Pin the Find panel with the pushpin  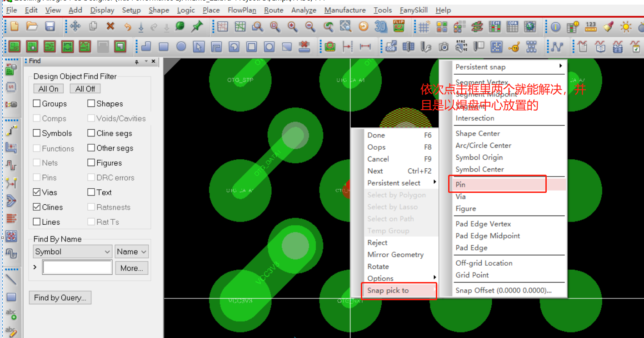point(137,61)
